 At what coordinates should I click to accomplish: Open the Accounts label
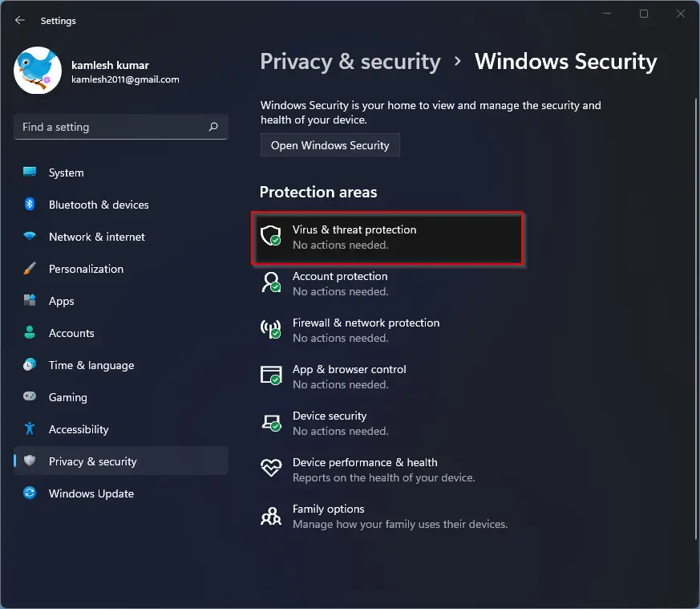71,333
